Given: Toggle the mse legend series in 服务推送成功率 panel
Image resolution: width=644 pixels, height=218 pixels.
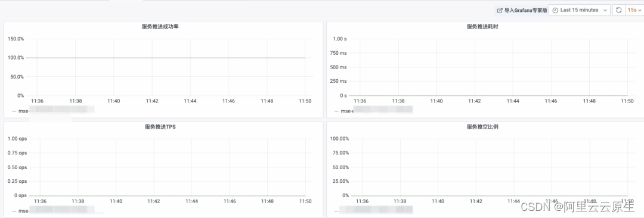Looking at the screenshot, I should (x=54, y=111).
